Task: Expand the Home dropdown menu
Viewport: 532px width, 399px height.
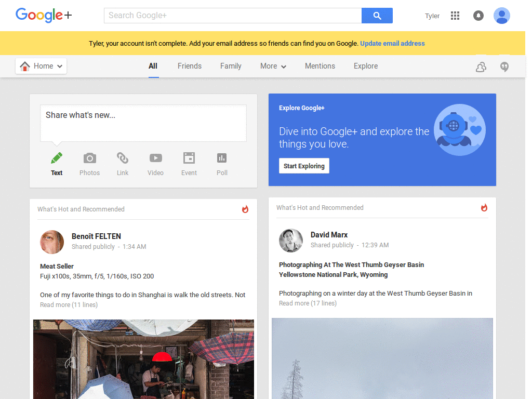Action: tap(41, 66)
